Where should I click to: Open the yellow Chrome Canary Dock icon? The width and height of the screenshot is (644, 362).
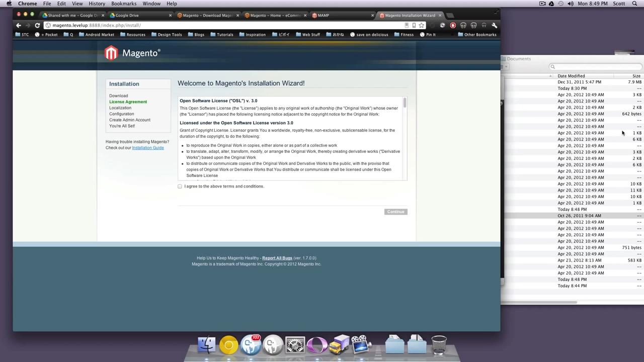[x=228, y=345]
